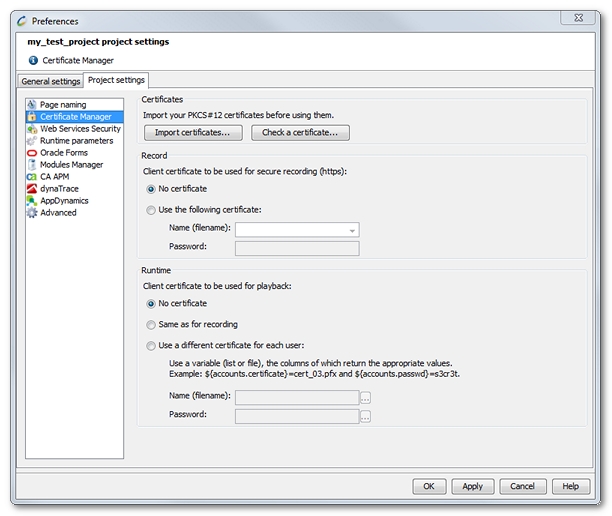Select the Page naming icon in sidebar

click(32, 105)
